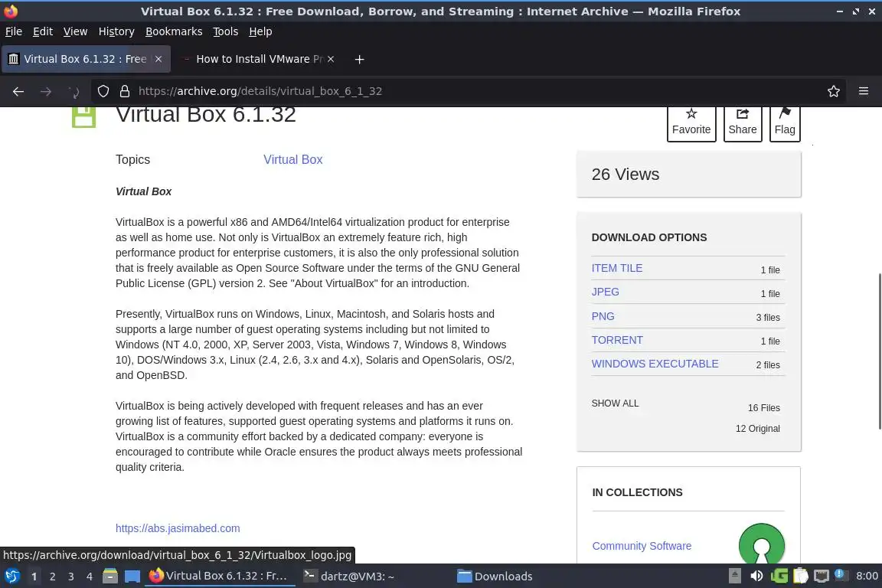
Task: Open the start menu launcher icon
Action: click(x=11, y=577)
